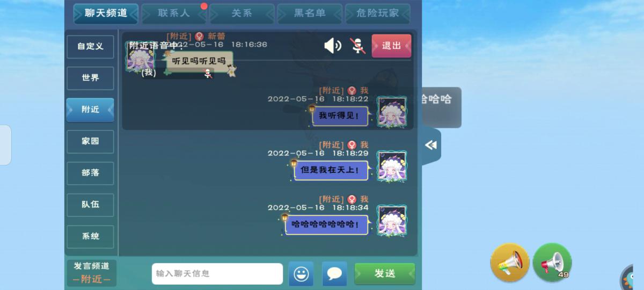Send message with green 发送 button

385,274
